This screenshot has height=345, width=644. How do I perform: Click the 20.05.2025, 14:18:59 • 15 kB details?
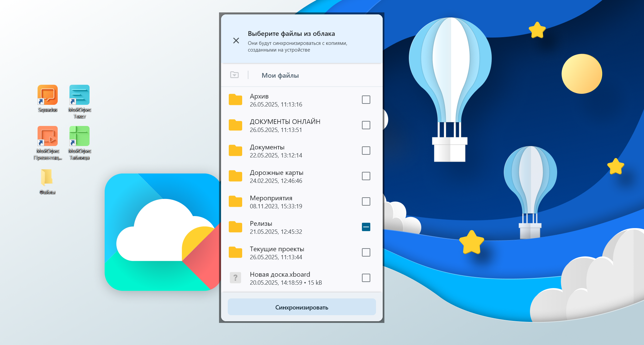point(286,283)
